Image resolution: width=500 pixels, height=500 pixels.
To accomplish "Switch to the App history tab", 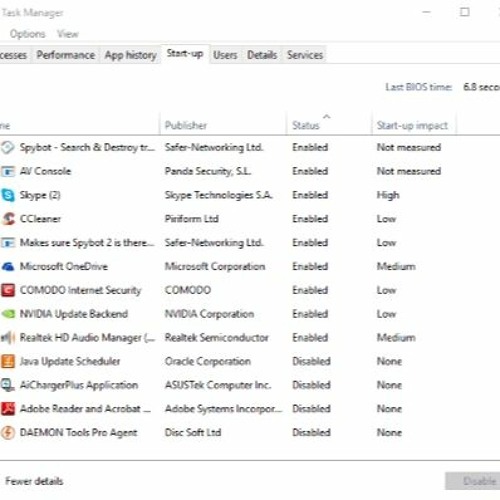I will click(x=130, y=55).
